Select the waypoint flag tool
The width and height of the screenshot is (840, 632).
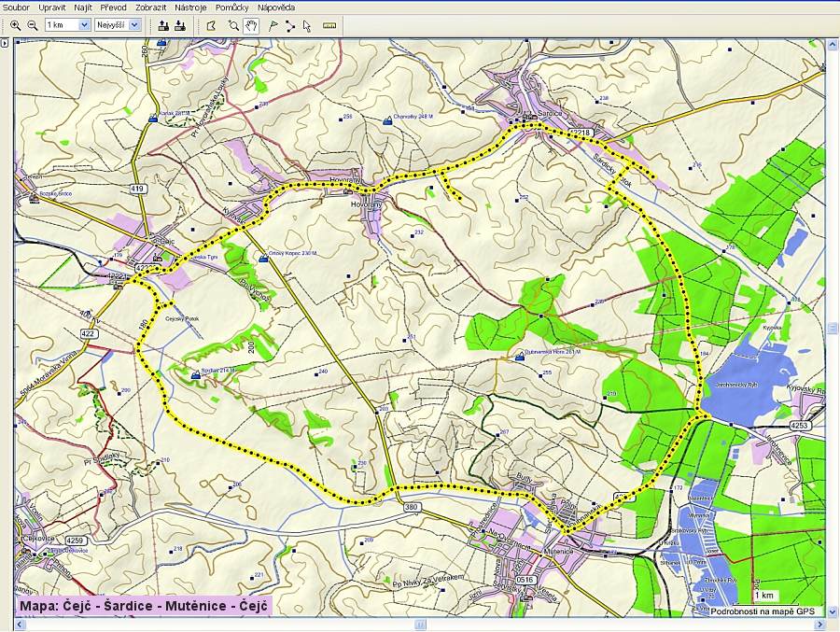[273, 25]
